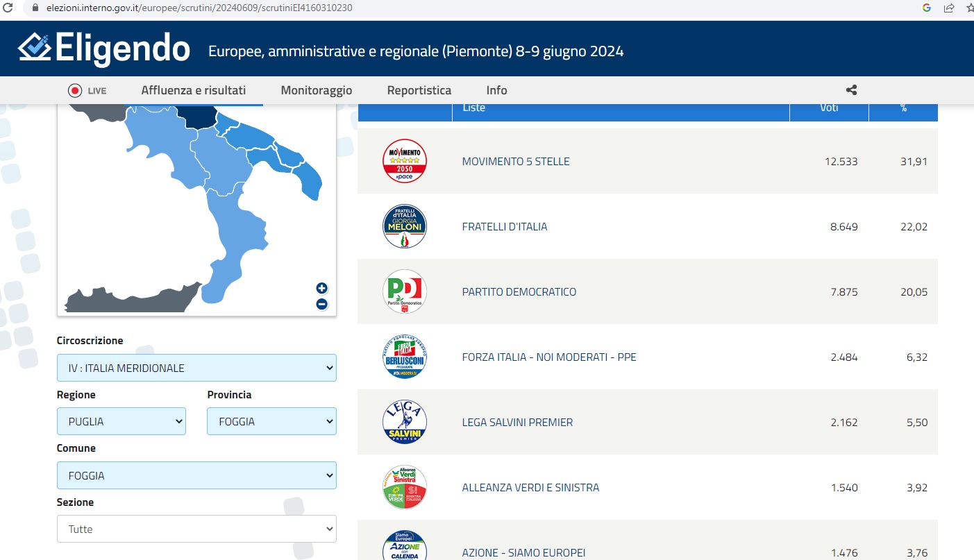The height and width of the screenshot is (560, 974).
Task: Click the map zoom-in plus button
Action: coord(321,288)
